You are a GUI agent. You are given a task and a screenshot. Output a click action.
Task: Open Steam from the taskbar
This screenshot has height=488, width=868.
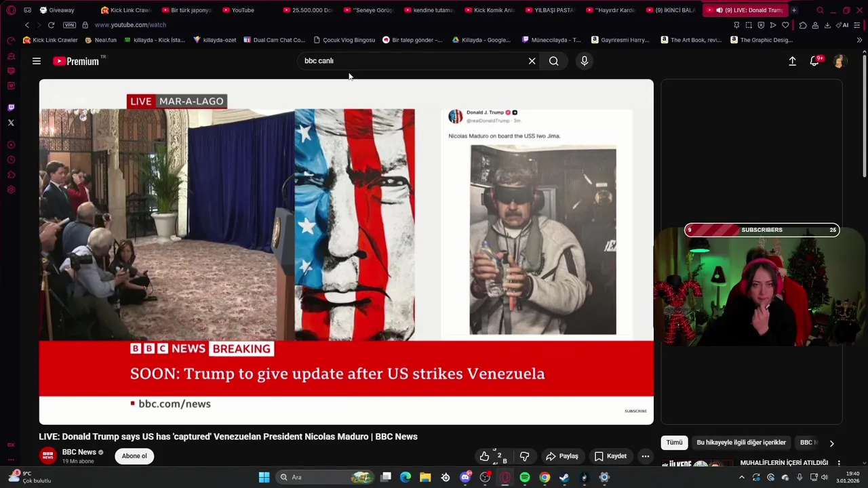(564, 477)
